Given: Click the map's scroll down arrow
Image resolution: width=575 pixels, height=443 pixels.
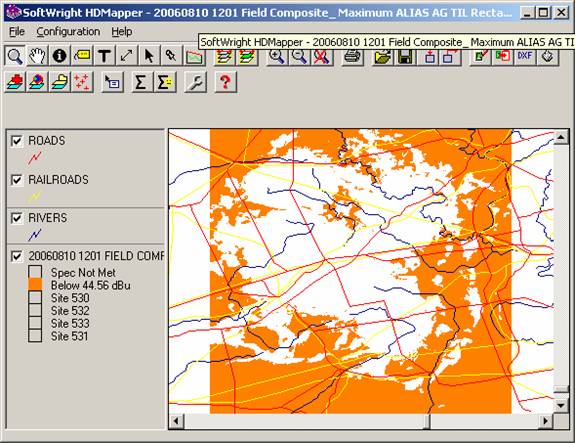Looking at the screenshot, I should (561, 405).
